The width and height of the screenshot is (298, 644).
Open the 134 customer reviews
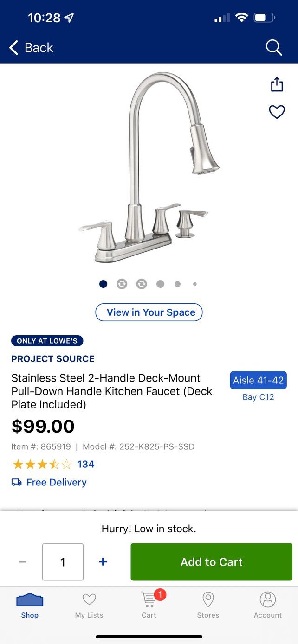[x=85, y=464]
